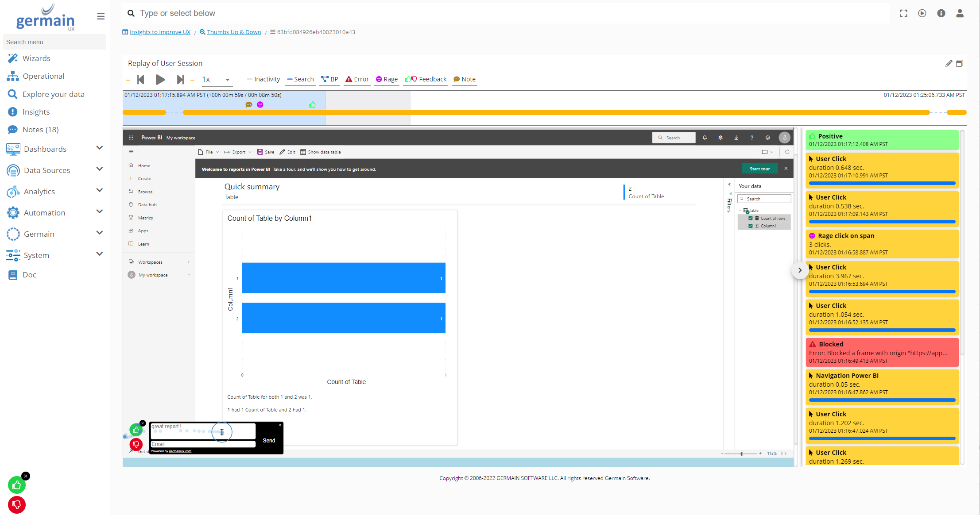
Task: Toggle the Count of rows checkbox
Action: pos(751,218)
